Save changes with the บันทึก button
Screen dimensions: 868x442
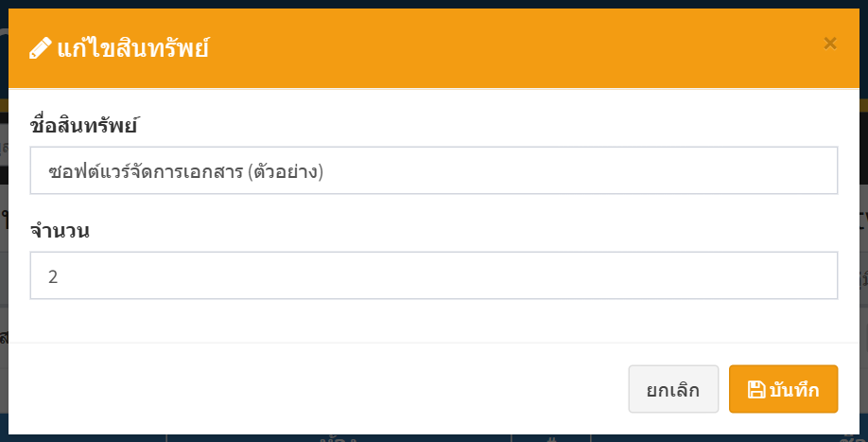coord(783,389)
